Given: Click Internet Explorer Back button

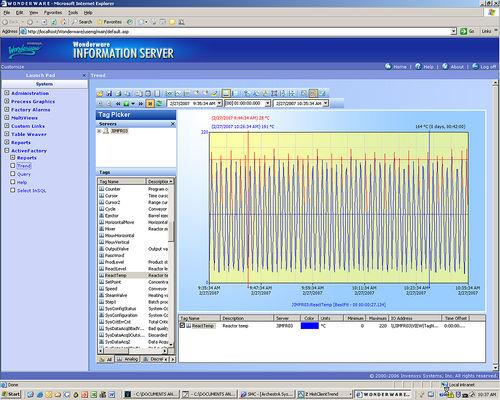Looking at the screenshot, I should (x=5, y=22).
